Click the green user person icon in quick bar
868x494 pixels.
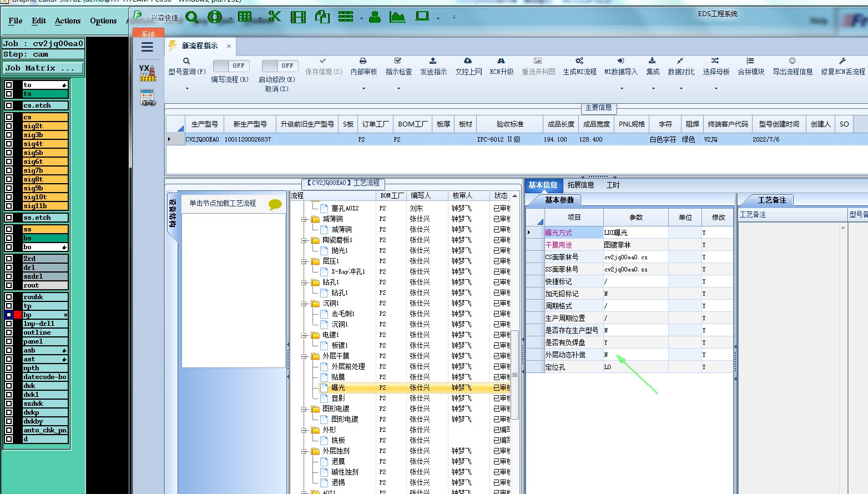point(375,17)
